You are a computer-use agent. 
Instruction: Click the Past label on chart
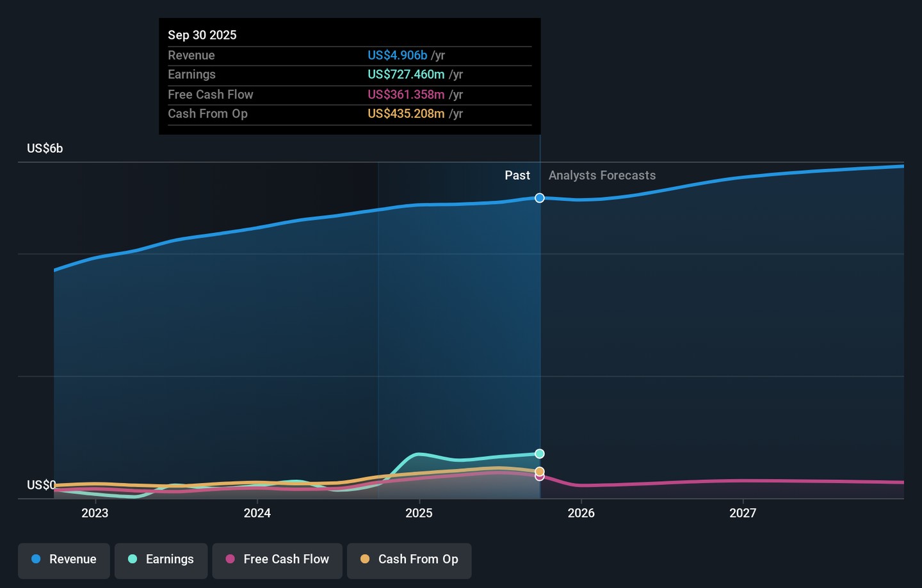click(x=517, y=175)
